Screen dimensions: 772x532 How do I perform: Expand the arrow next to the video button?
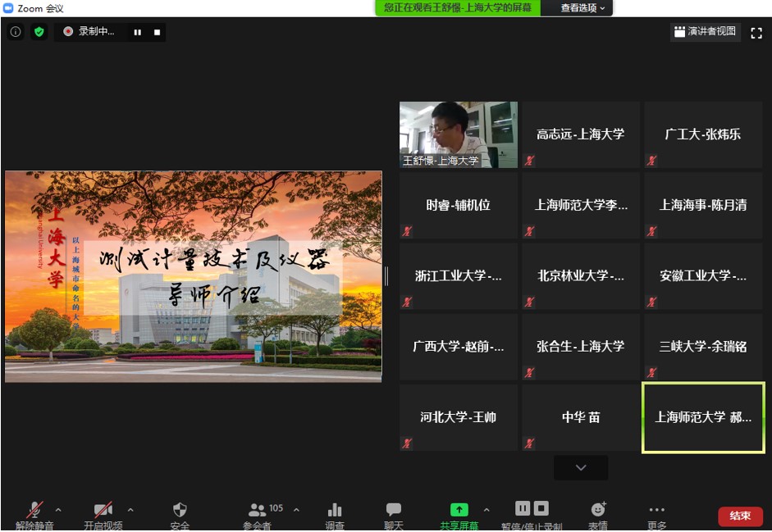coord(130,510)
